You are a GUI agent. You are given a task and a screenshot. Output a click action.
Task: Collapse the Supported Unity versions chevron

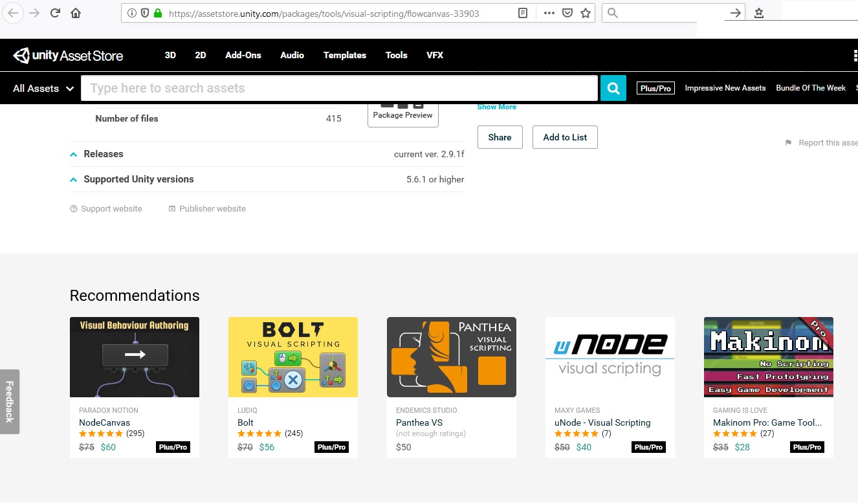[74, 180]
